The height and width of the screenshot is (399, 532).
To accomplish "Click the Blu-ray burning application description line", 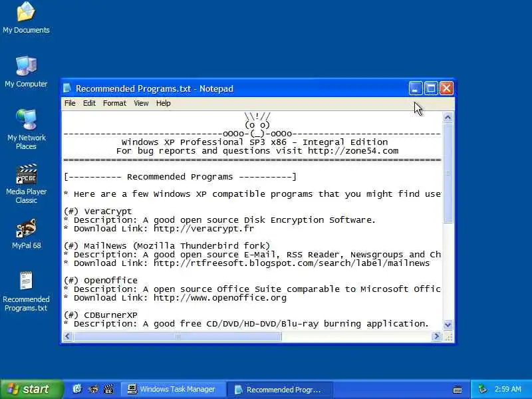I will tap(247, 324).
